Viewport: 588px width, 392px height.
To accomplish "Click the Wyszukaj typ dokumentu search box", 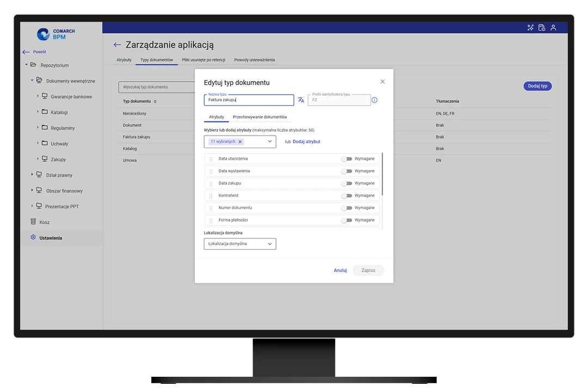I will point(157,87).
